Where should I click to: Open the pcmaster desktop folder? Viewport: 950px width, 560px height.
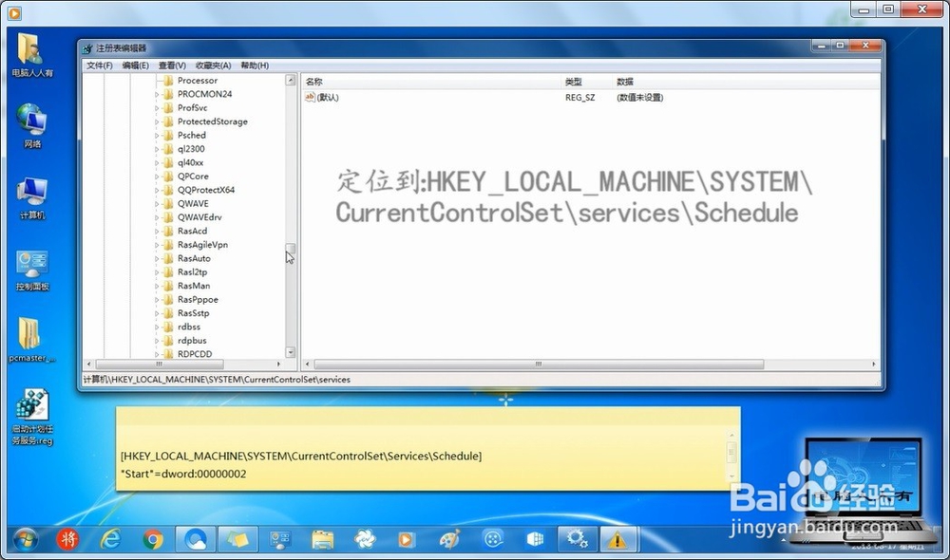[31, 340]
